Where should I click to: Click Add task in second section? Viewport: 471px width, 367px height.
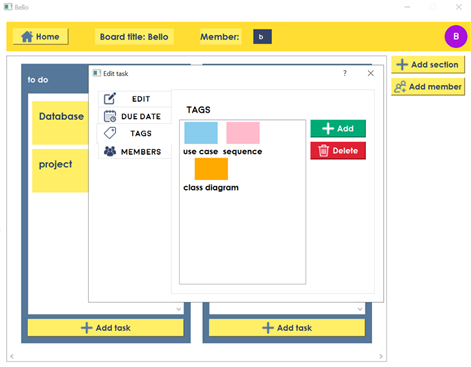pyautogui.click(x=287, y=328)
